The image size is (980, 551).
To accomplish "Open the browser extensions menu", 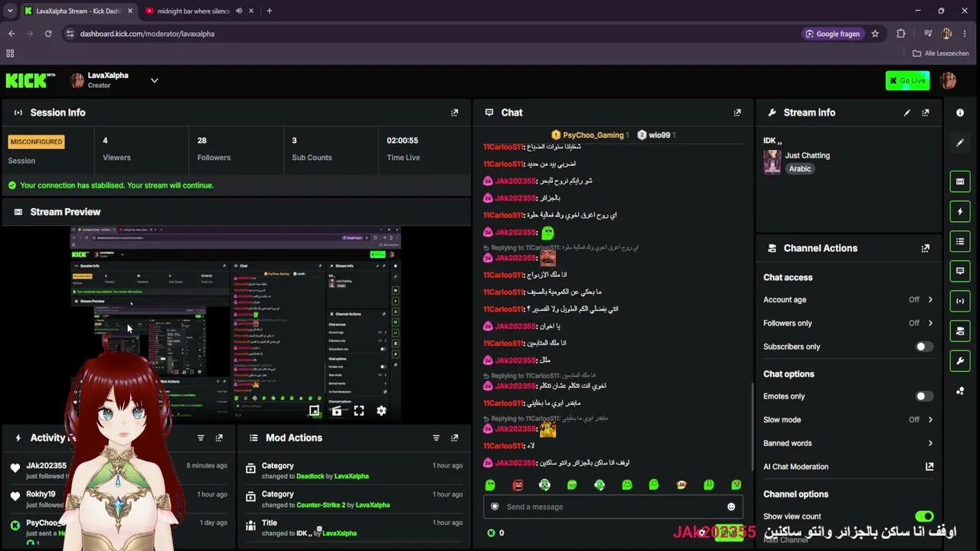I will (900, 34).
